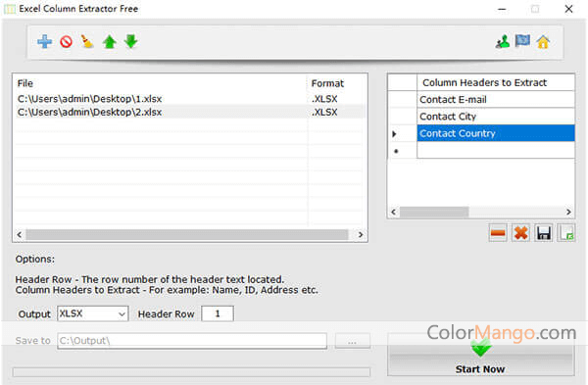The height and width of the screenshot is (385, 588).
Task: Browse output folder with ellipsis button
Action: 352,342
